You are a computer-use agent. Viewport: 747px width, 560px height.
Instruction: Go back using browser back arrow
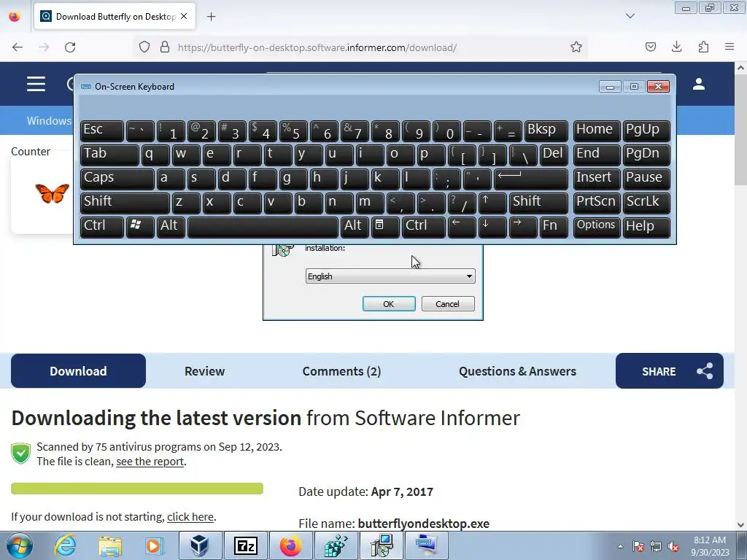pos(18,47)
